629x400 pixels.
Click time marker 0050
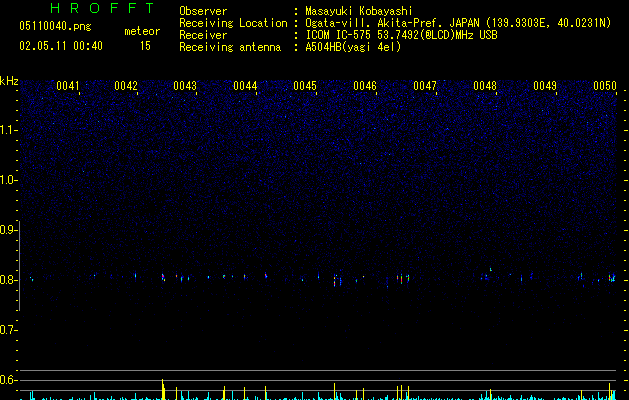point(605,86)
